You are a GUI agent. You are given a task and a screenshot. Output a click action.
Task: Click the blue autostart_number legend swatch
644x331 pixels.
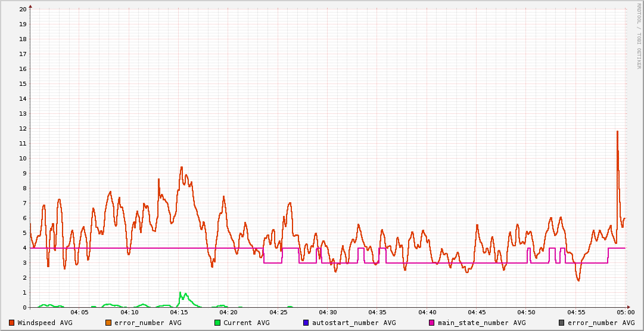tap(306, 323)
